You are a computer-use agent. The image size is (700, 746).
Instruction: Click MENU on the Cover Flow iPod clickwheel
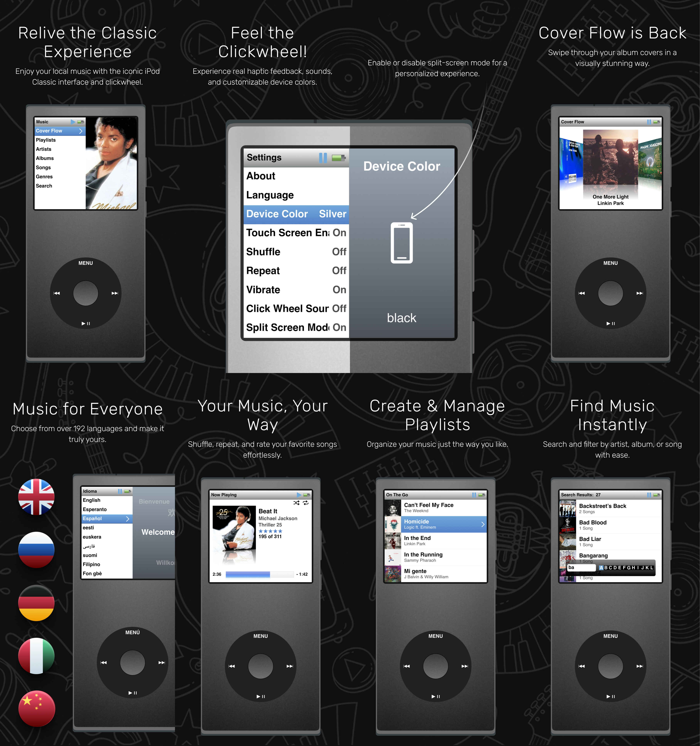pos(610,263)
